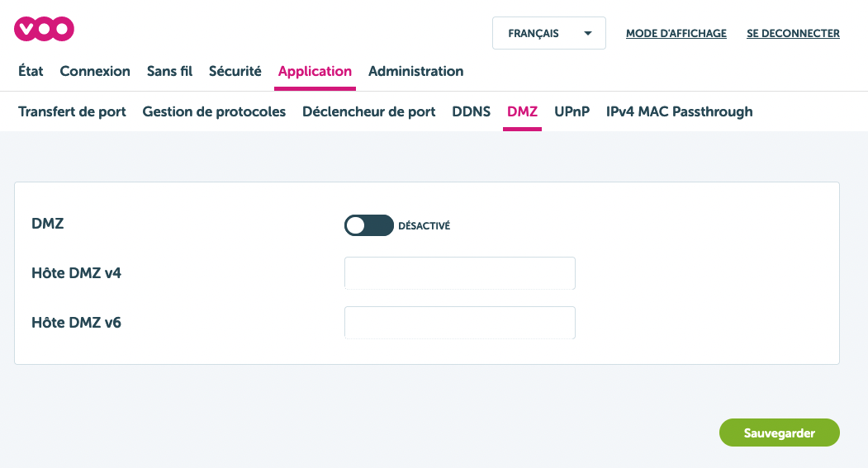This screenshot has height=468, width=868.
Task: Go to Déclencheur de port tab
Action: [368, 112]
